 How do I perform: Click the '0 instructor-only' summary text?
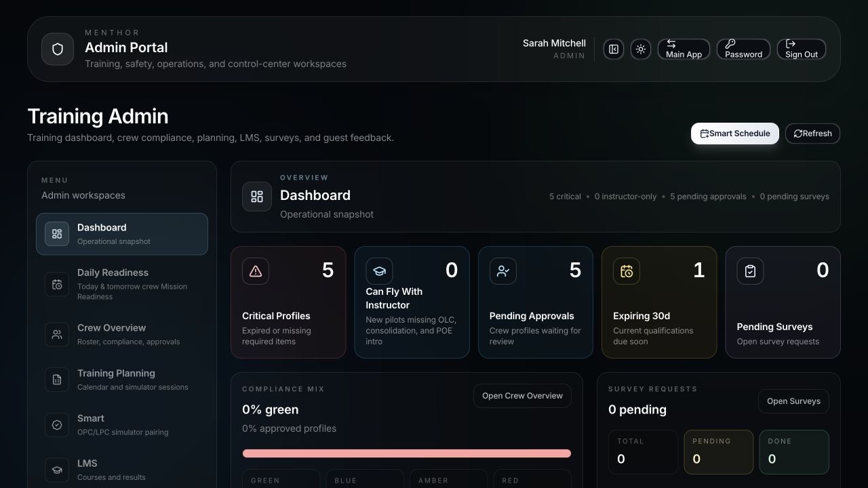(x=625, y=197)
